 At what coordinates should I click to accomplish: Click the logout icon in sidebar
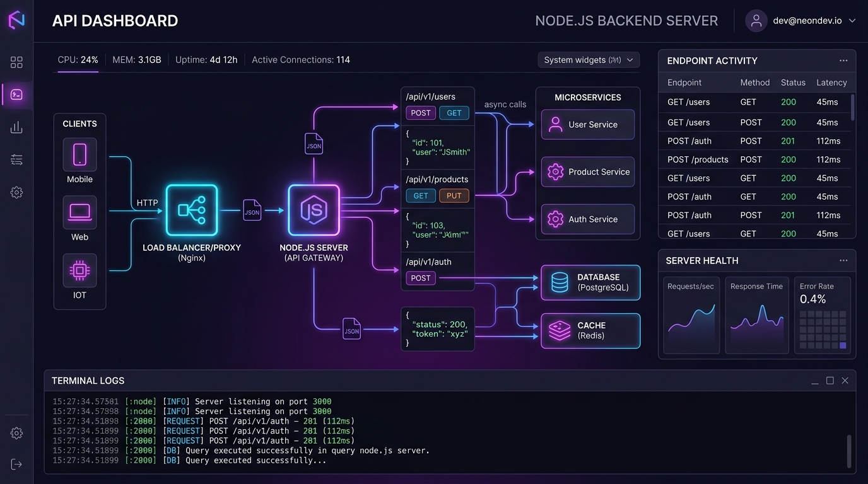16,464
